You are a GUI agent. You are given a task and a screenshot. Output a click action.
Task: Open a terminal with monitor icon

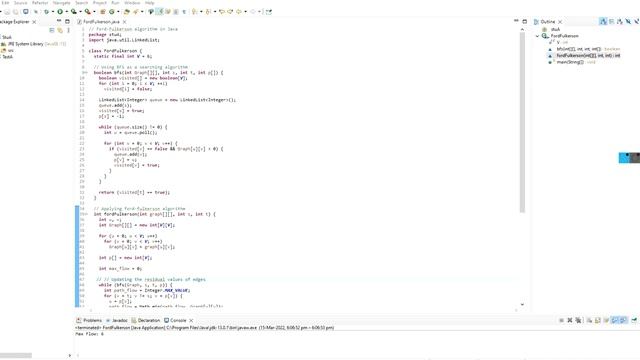pyautogui.click(x=25, y=12)
